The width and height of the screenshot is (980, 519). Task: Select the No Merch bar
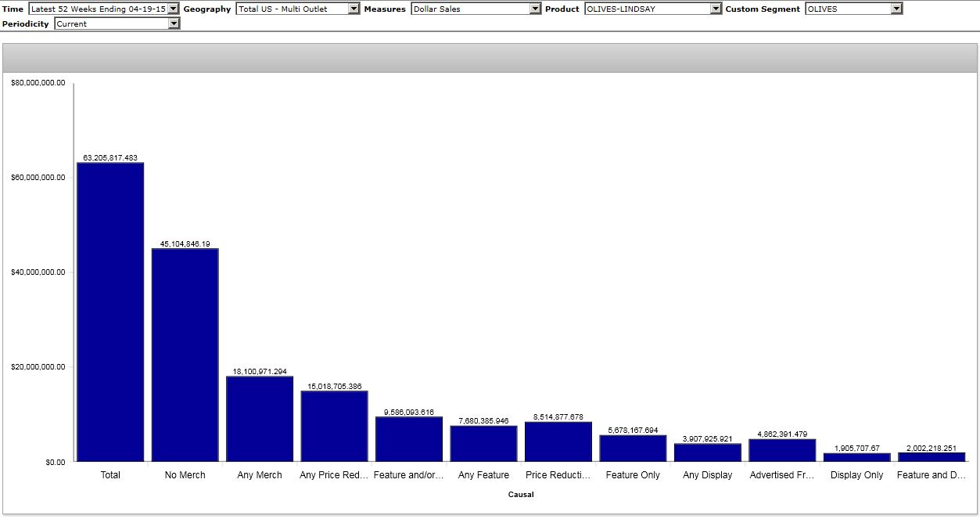point(185,355)
